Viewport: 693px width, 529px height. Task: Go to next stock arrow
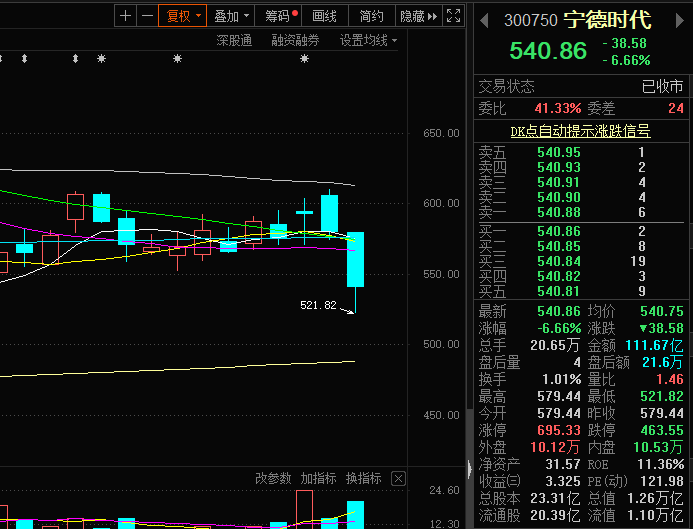(x=679, y=20)
